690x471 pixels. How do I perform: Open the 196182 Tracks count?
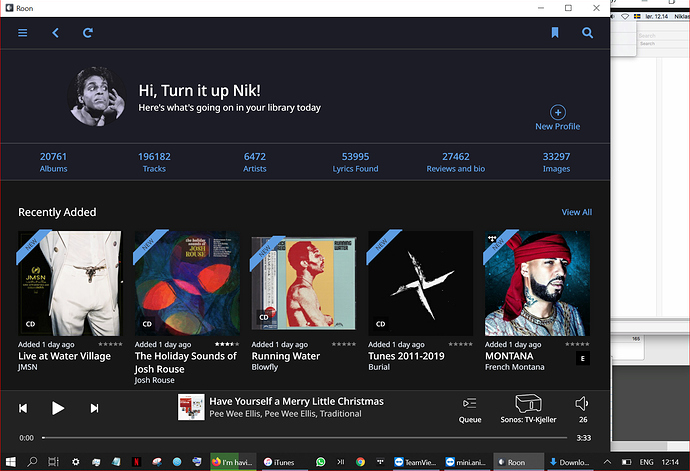tap(154, 162)
